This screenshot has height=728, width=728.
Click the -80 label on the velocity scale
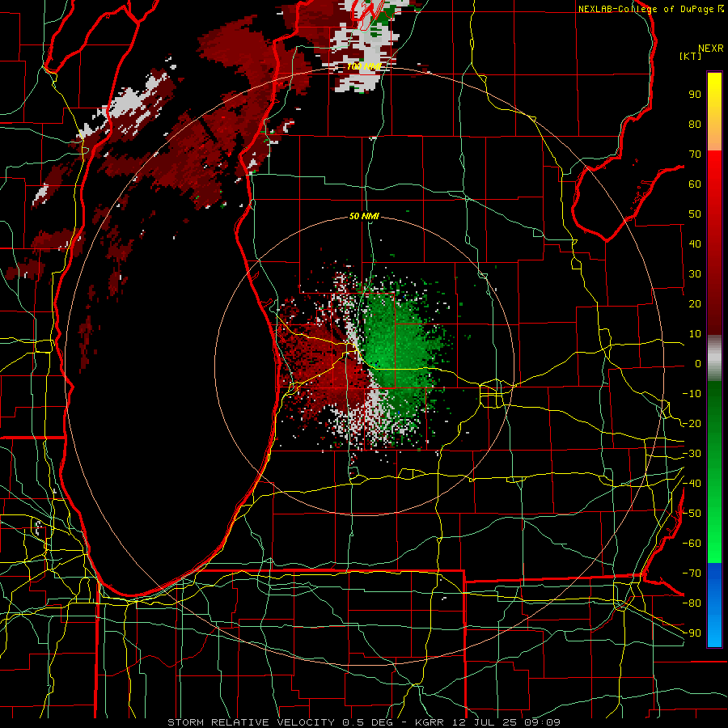[x=692, y=603]
